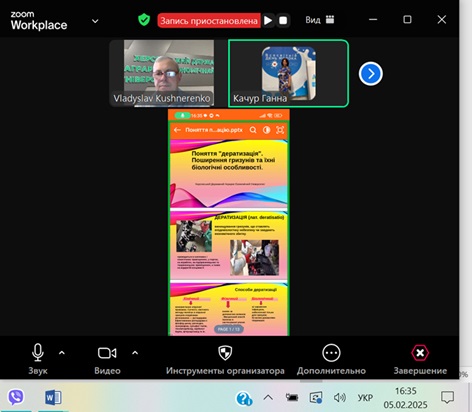This screenshot has height=412, width=472.
Task: Click Завершение to end meeting
Action: (420, 360)
